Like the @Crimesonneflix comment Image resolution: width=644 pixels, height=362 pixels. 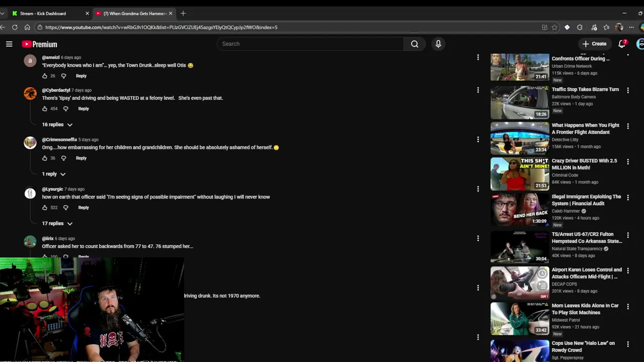click(x=45, y=158)
